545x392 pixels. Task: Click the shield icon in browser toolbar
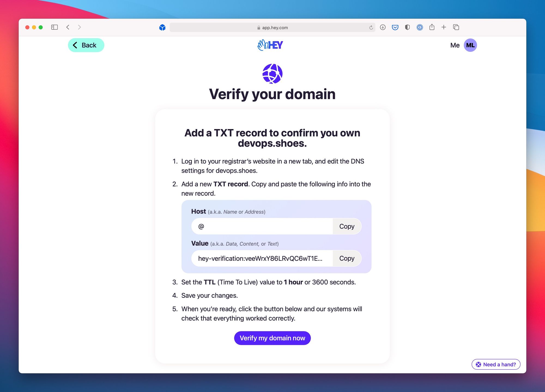(407, 27)
